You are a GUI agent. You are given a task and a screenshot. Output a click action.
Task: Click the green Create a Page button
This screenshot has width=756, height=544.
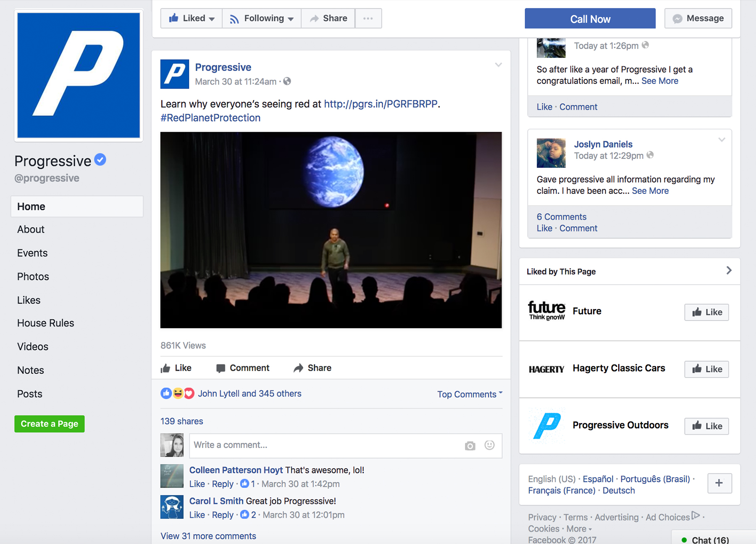(50, 424)
